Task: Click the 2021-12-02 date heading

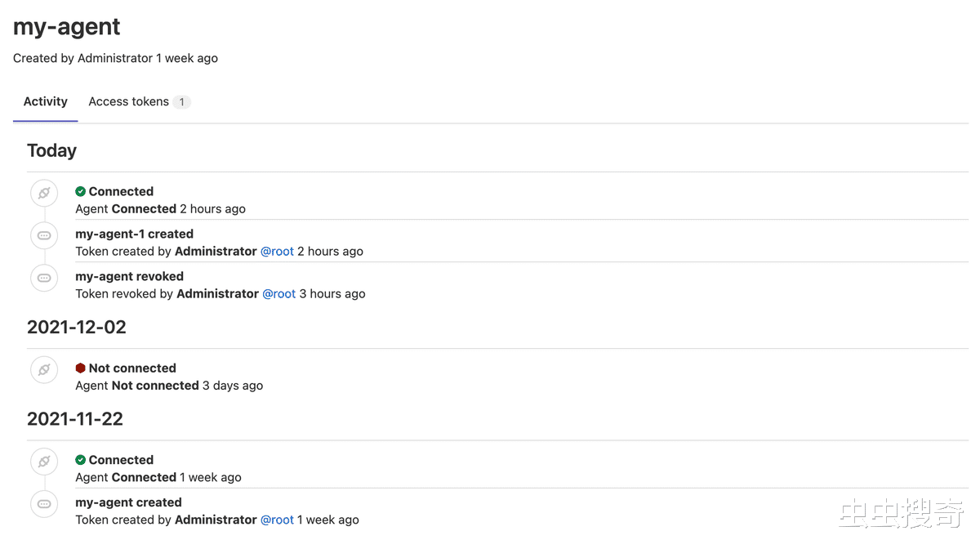Action: click(77, 327)
